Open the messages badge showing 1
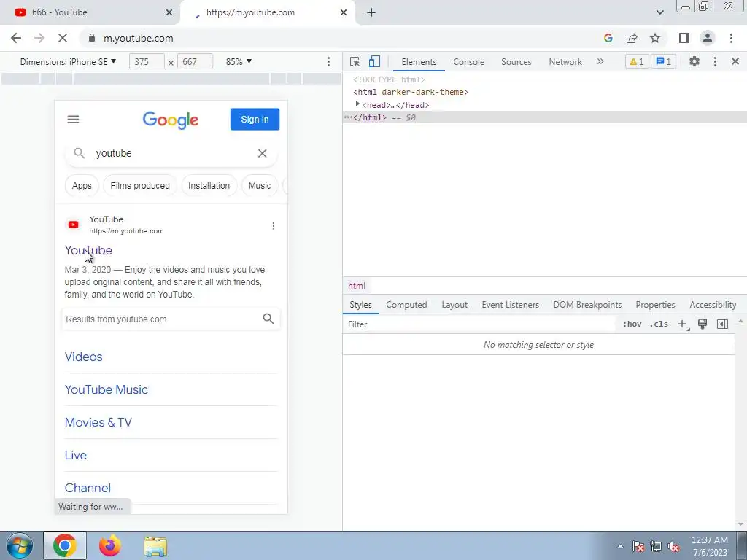 [664, 61]
